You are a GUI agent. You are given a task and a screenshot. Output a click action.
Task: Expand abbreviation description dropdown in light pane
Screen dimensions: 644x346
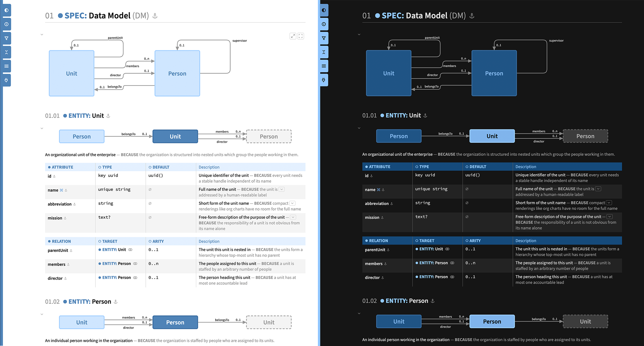(293, 203)
